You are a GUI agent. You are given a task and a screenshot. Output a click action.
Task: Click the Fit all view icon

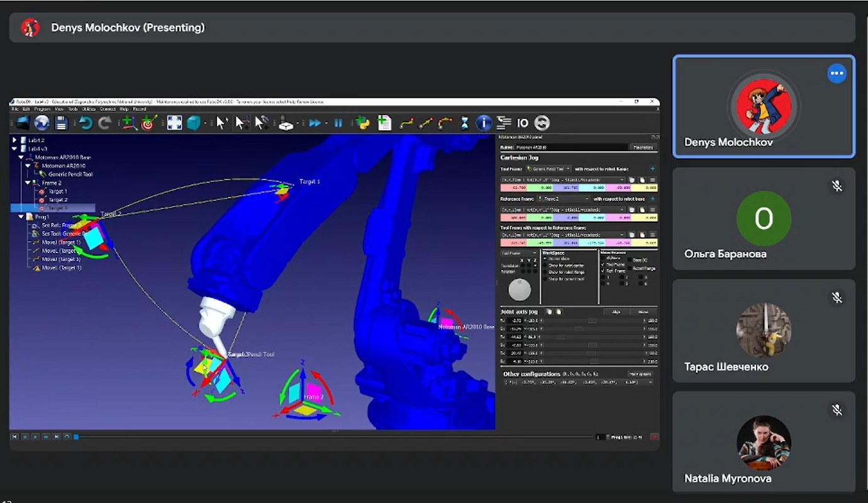[174, 123]
